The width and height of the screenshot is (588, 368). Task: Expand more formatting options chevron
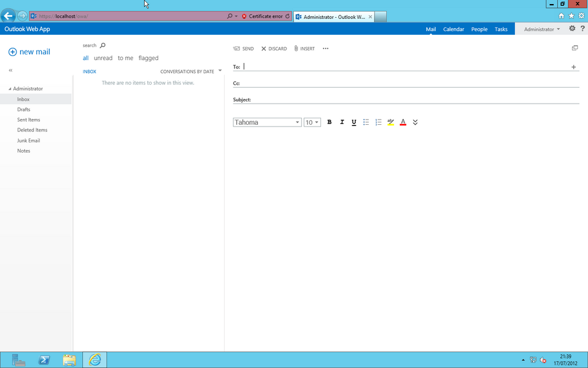click(x=415, y=122)
